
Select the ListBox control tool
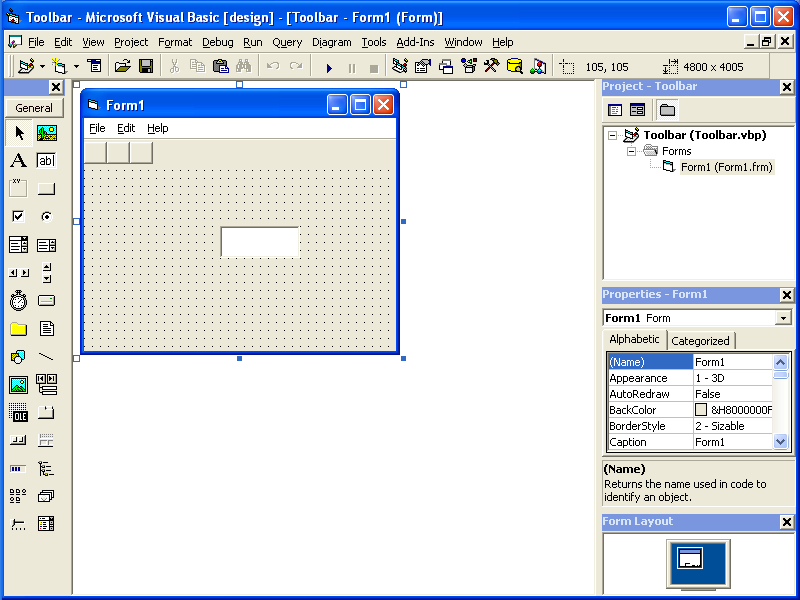(46, 245)
